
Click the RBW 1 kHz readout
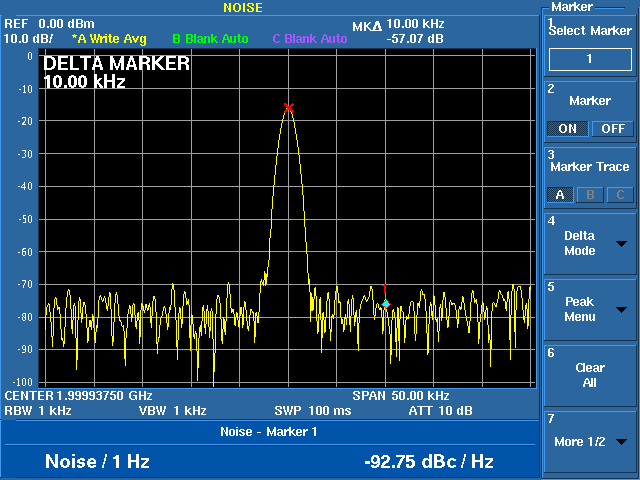(x=38, y=411)
